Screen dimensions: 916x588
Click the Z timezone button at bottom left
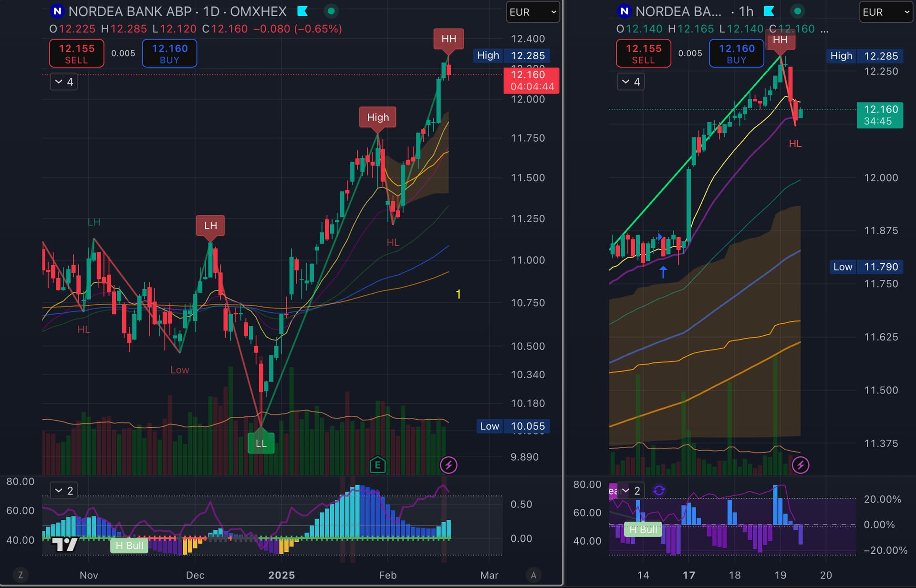(21, 575)
